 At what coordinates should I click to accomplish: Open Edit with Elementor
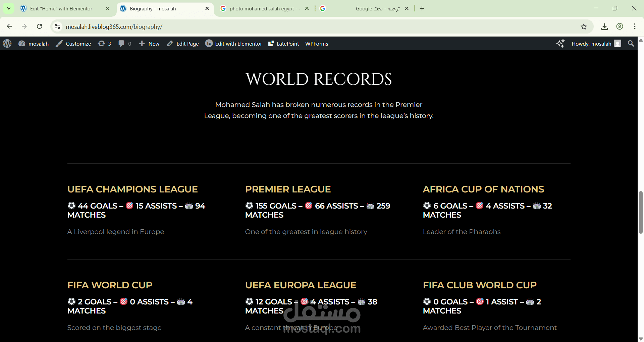[x=234, y=44]
